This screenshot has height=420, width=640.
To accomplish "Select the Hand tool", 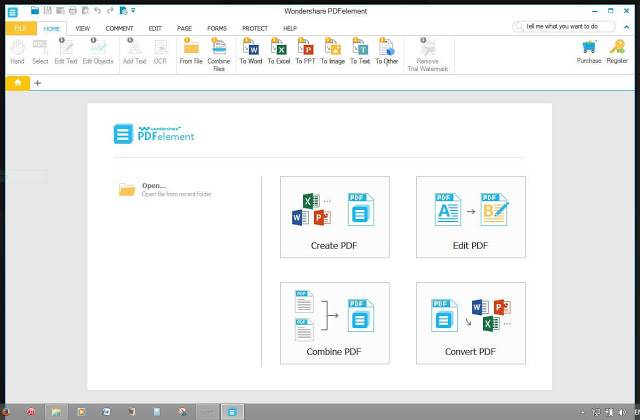I will point(17,52).
